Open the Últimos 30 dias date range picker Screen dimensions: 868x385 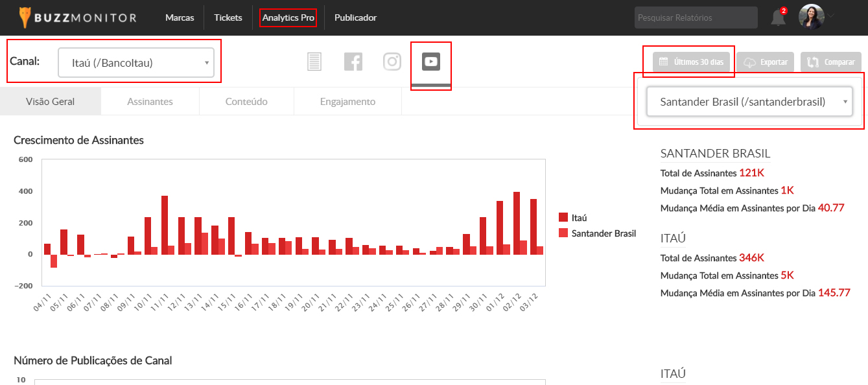click(x=692, y=62)
